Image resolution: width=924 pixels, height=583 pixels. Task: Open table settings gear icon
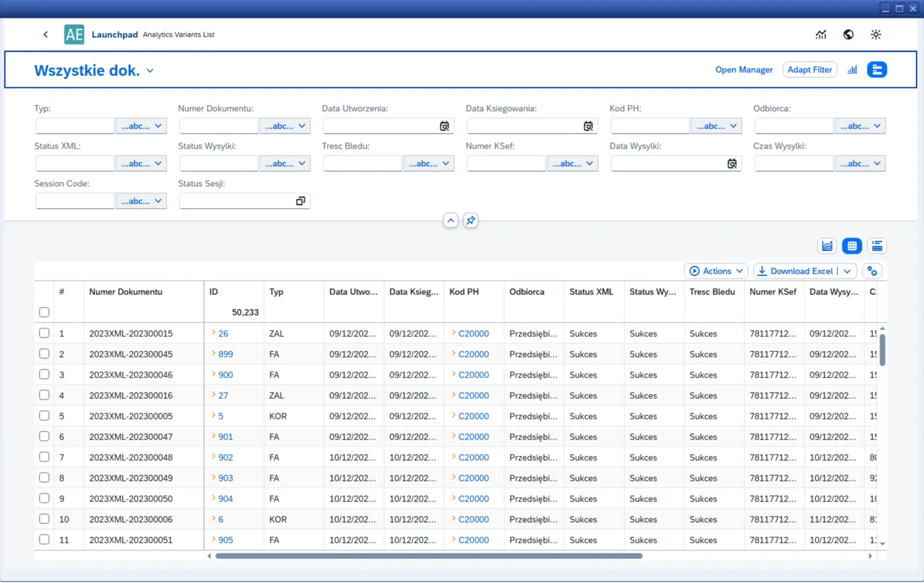[x=873, y=271]
